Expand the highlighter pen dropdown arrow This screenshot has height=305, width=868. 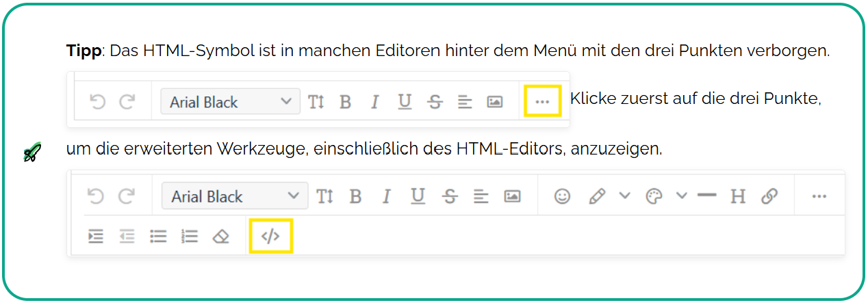(x=624, y=196)
